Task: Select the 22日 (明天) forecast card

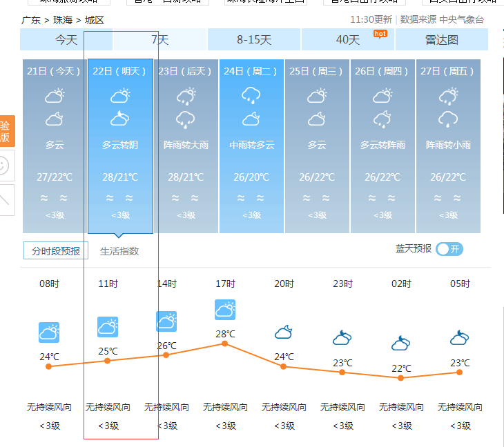Action: coord(120,146)
